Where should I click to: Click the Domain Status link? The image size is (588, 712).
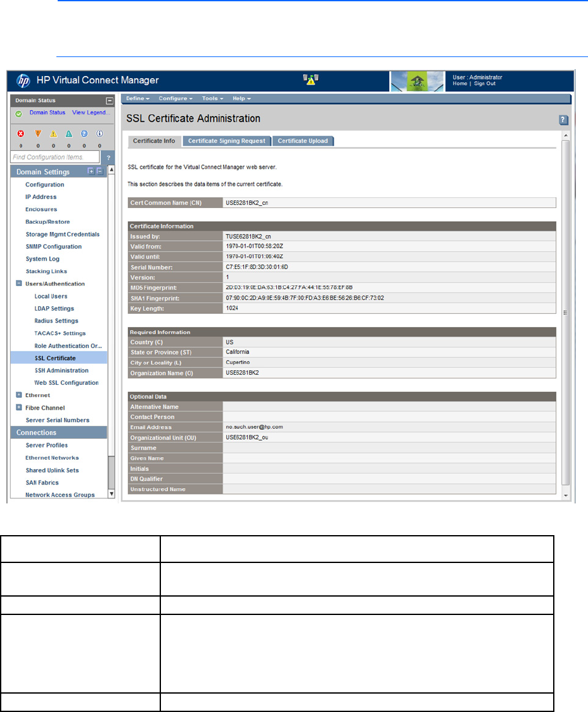coord(47,113)
